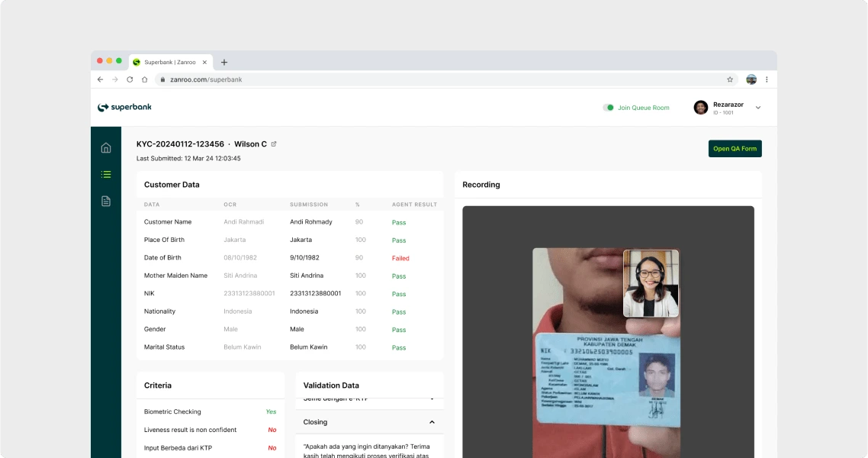Select Pass result for Customer Name

click(x=399, y=222)
